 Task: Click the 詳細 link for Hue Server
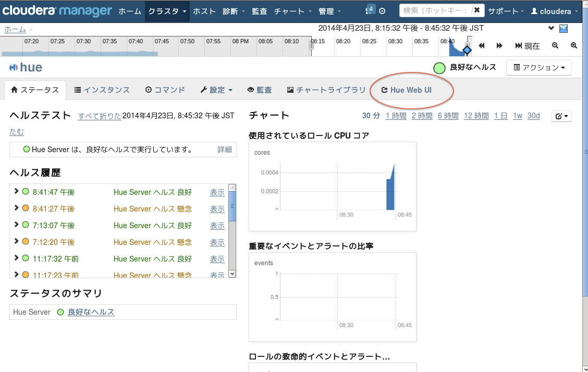[225, 150]
